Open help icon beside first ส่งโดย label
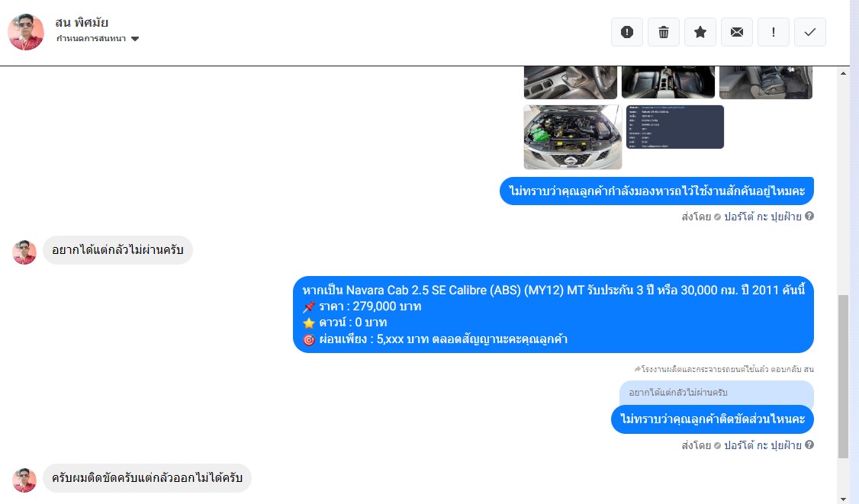 809,216
